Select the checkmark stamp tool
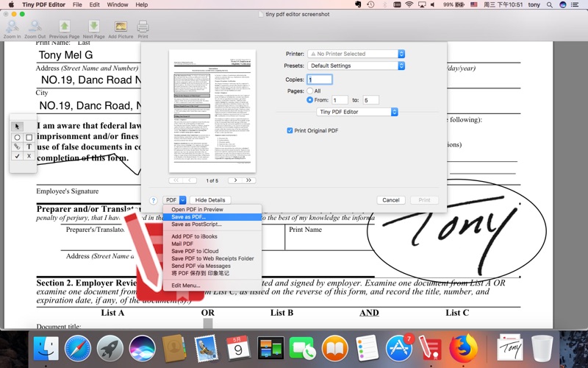This screenshot has width=588, height=368. 17,156
